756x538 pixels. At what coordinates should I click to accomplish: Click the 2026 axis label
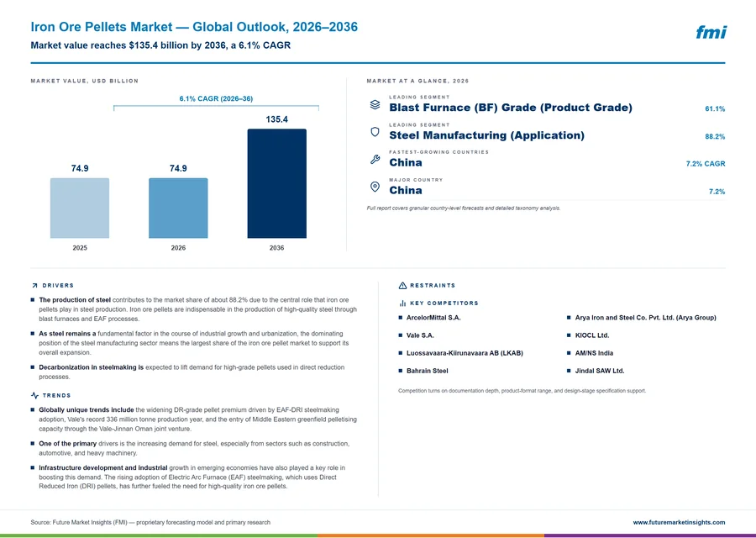pyautogui.click(x=178, y=248)
